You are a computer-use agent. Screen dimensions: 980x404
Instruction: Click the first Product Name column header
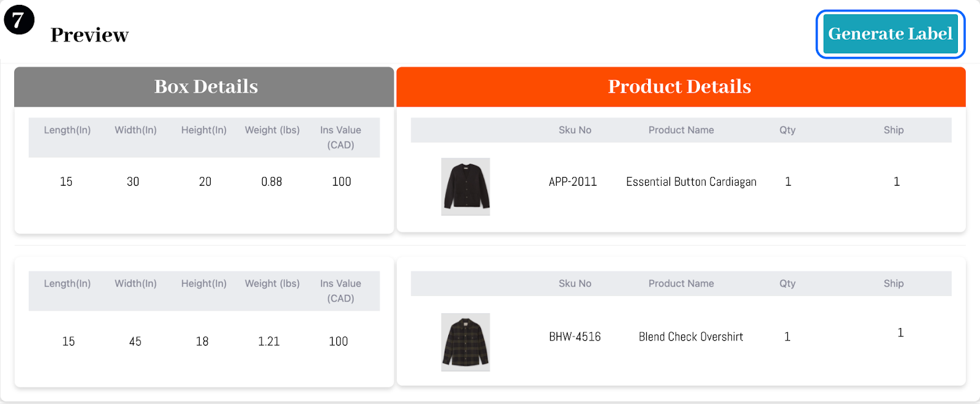[x=681, y=130]
